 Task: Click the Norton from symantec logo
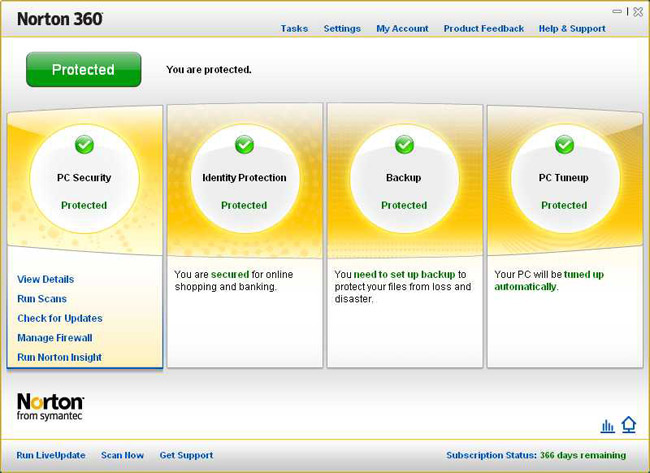pos(50,407)
